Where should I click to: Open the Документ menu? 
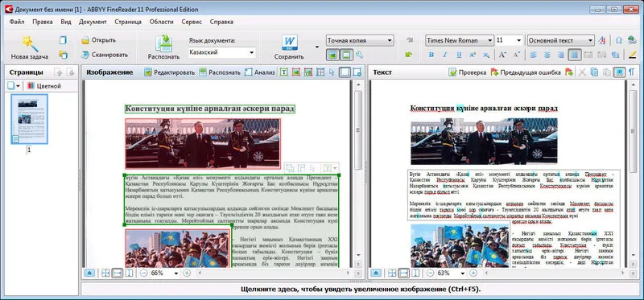pyautogui.click(x=93, y=22)
